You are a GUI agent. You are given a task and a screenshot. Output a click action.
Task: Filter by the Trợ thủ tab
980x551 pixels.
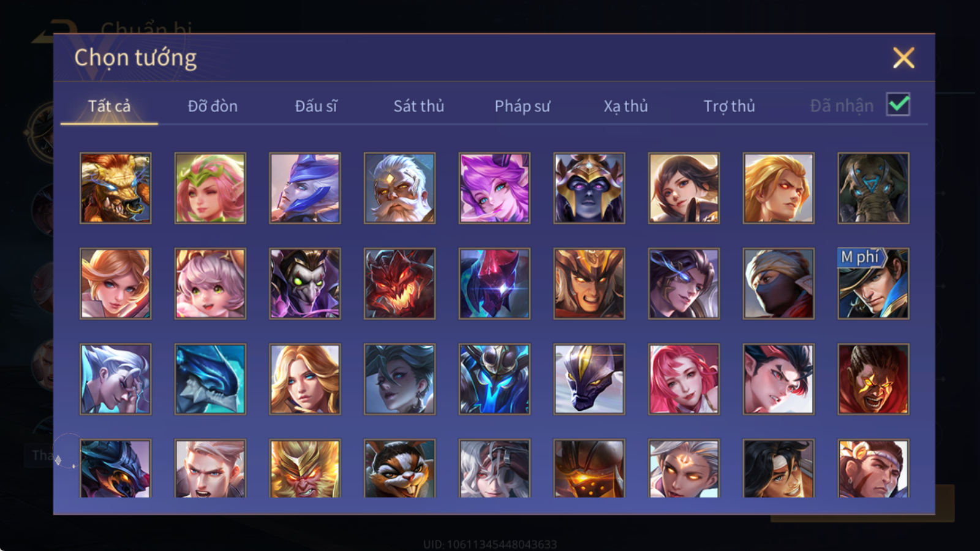click(729, 106)
